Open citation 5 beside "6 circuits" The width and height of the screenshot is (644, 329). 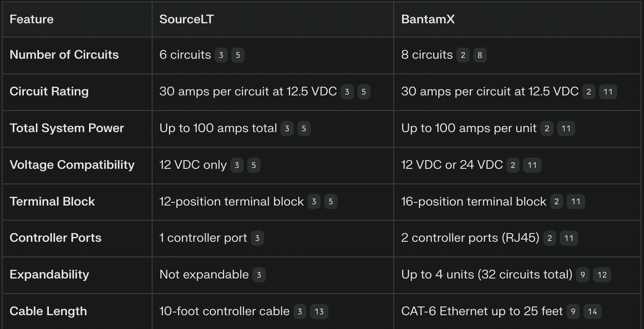tap(238, 55)
